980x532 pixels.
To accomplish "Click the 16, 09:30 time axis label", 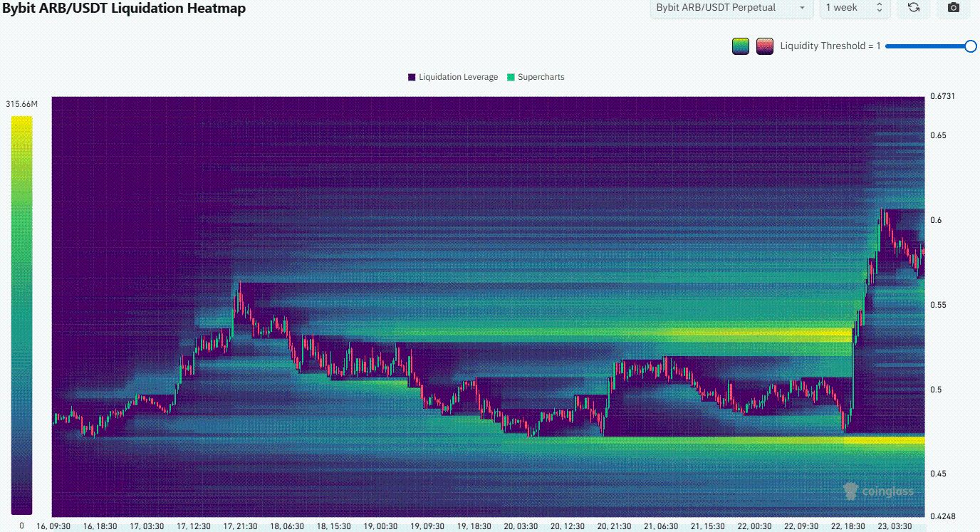I will [53, 526].
